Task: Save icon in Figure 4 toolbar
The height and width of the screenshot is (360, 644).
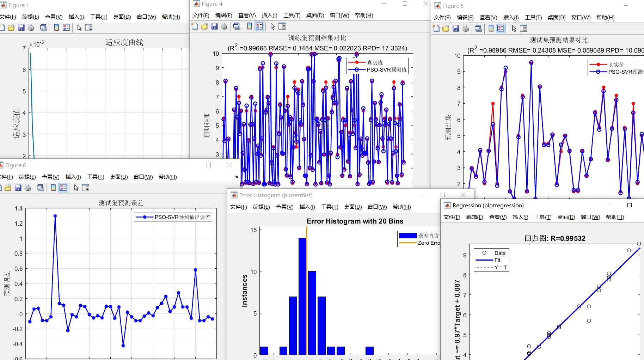Action: tap(214, 26)
